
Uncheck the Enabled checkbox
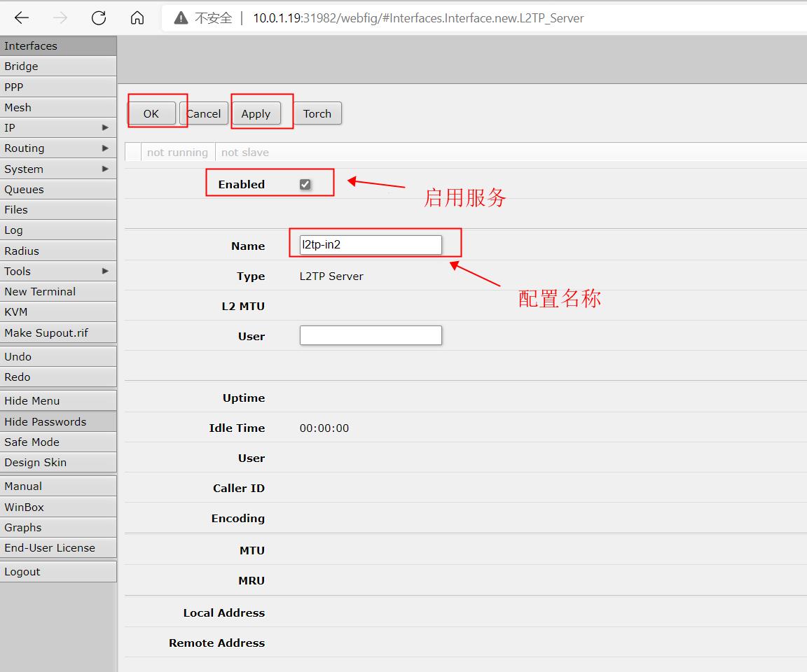click(x=305, y=184)
